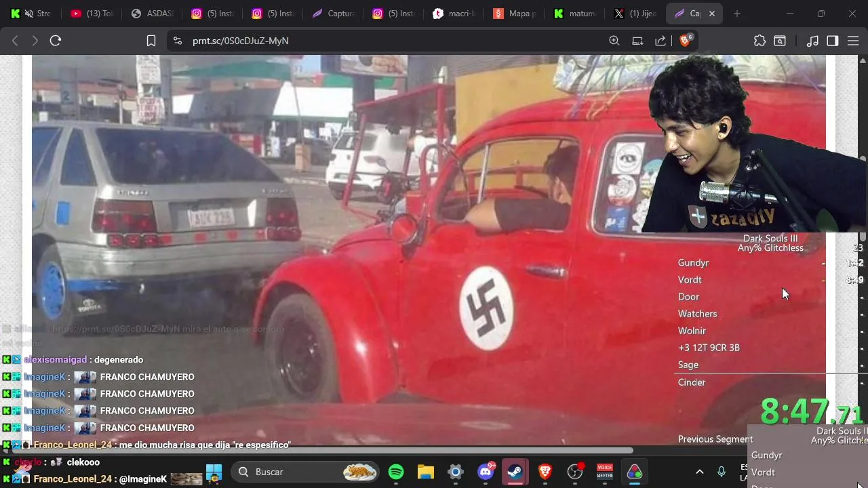Click the '@ImagineK' mention in chat
The height and width of the screenshot is (488, 868).
(x=142, y=479)
